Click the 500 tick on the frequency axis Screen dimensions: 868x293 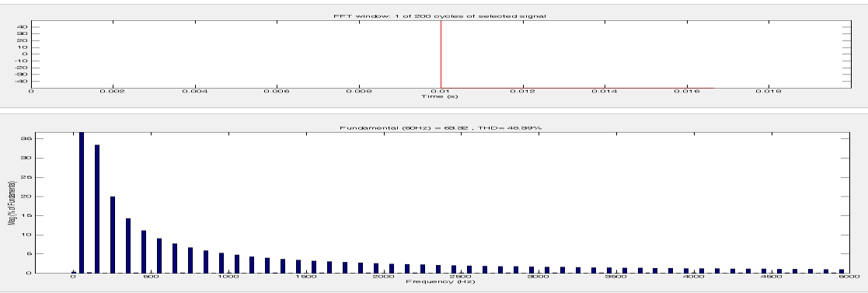(151, 277)
